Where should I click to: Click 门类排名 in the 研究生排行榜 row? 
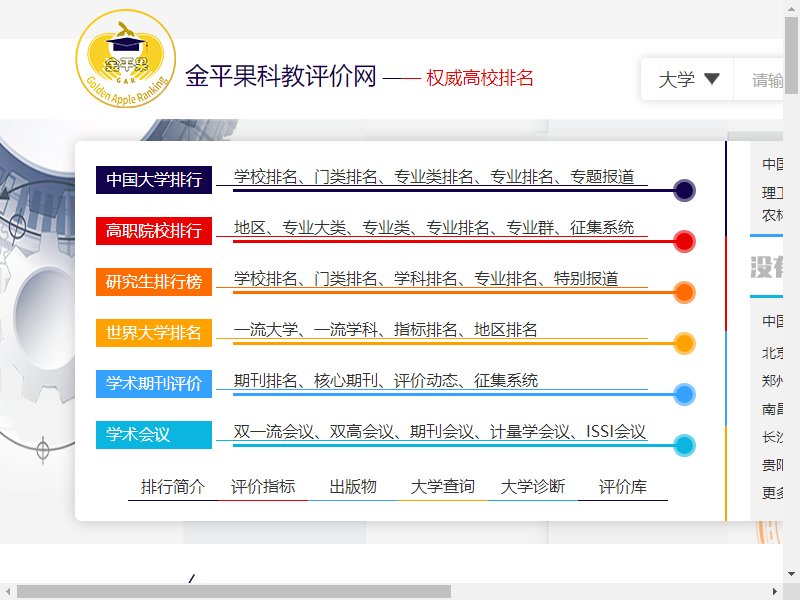pos(345,279)
